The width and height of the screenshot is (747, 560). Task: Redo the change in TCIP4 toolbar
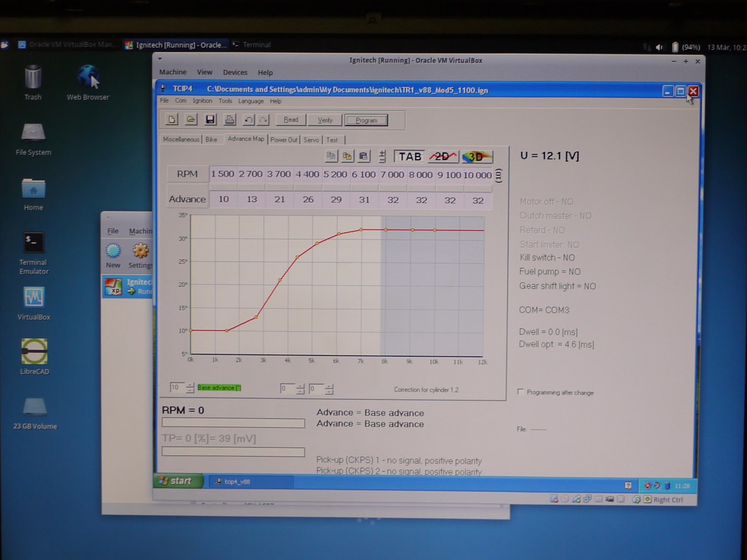click(263, 120)
